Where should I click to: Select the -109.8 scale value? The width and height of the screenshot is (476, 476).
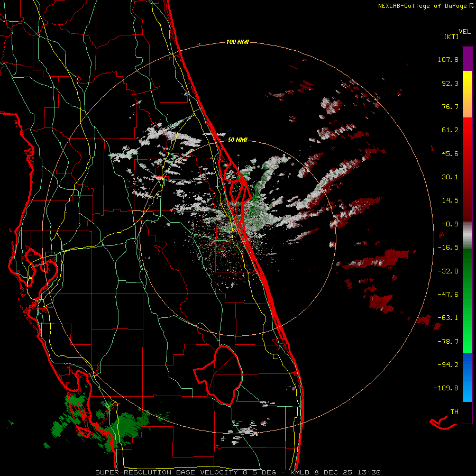[446, 388]
